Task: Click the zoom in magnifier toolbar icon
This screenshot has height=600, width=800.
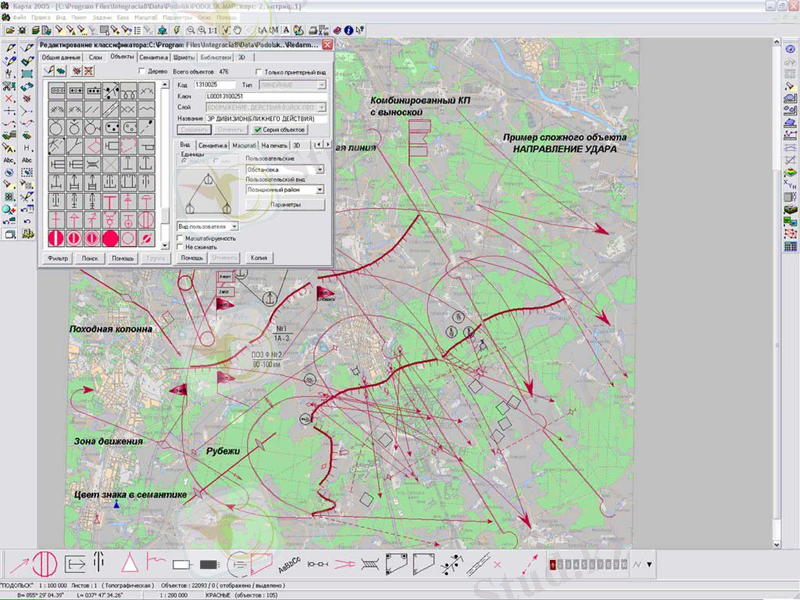Action: pos(190,31)
